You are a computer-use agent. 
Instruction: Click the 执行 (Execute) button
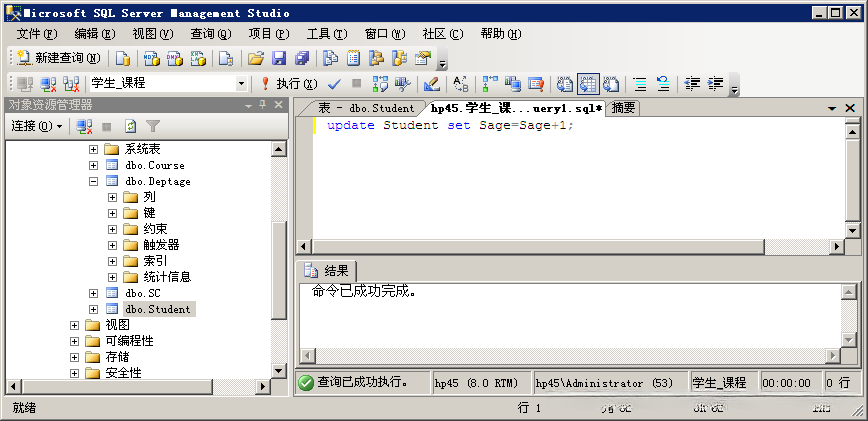tap(289, 84)
